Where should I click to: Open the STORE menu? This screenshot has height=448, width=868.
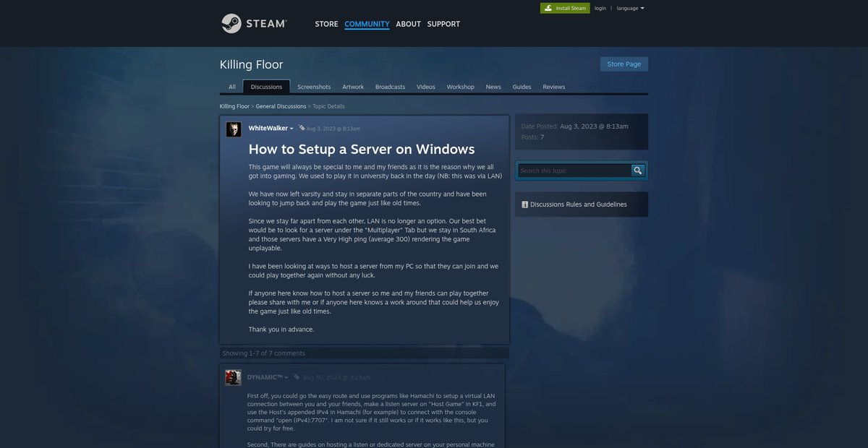pyautogui.click(x=326, y=24)
